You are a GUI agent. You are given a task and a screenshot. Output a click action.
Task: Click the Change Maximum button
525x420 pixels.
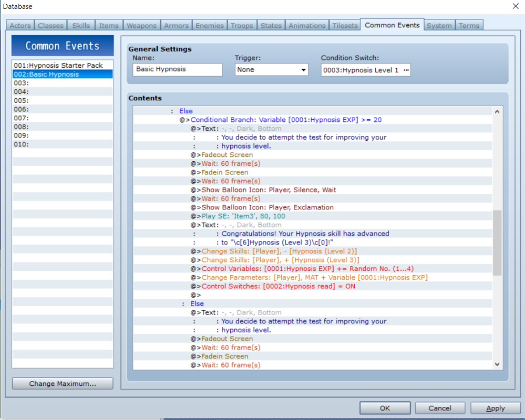point(63,383)
